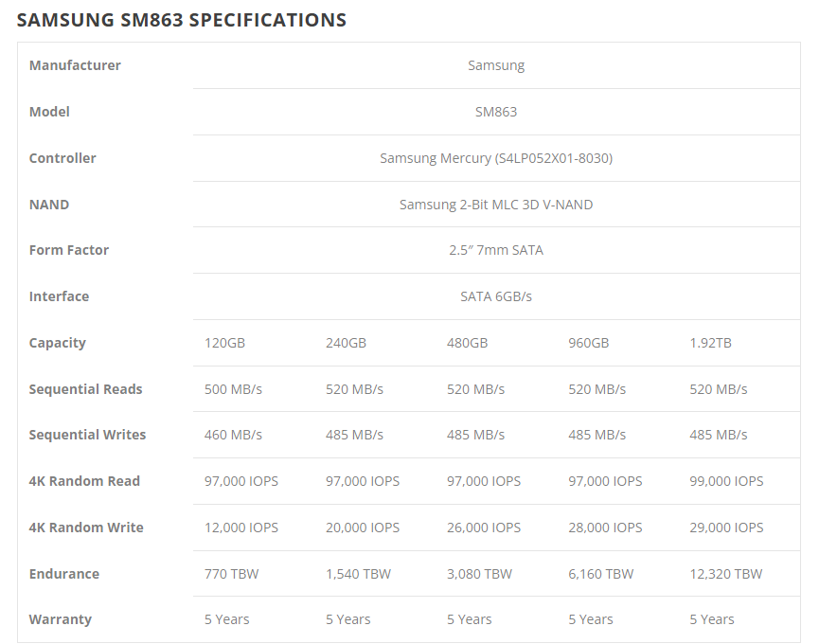Click the 1.92TB capacity cell
This screenshot has height=644, width=837.
click(710, 343)
